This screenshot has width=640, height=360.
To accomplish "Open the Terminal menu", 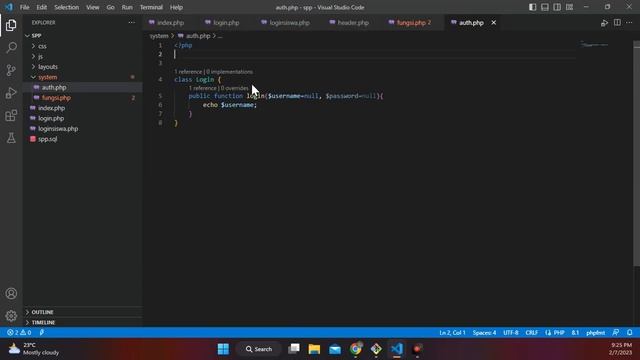I will [151, 7].
